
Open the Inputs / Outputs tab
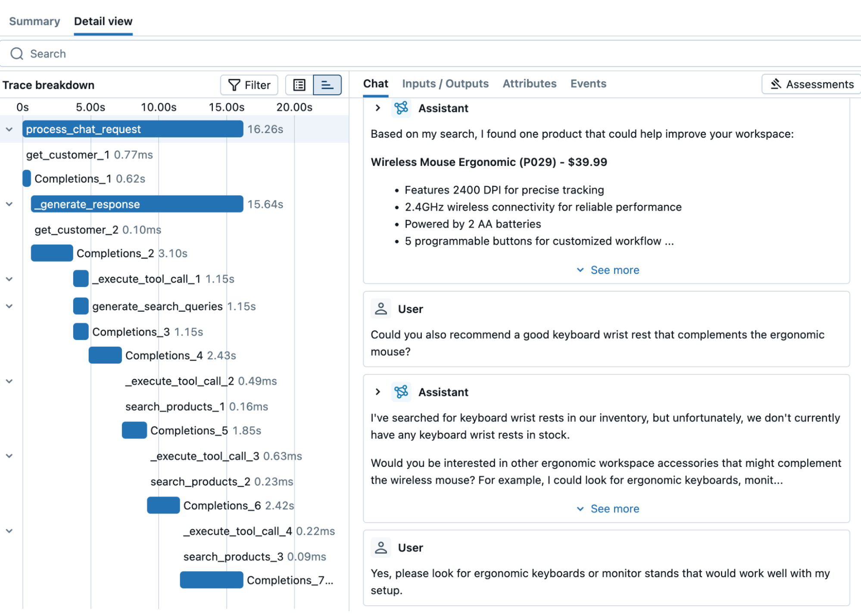445,84
